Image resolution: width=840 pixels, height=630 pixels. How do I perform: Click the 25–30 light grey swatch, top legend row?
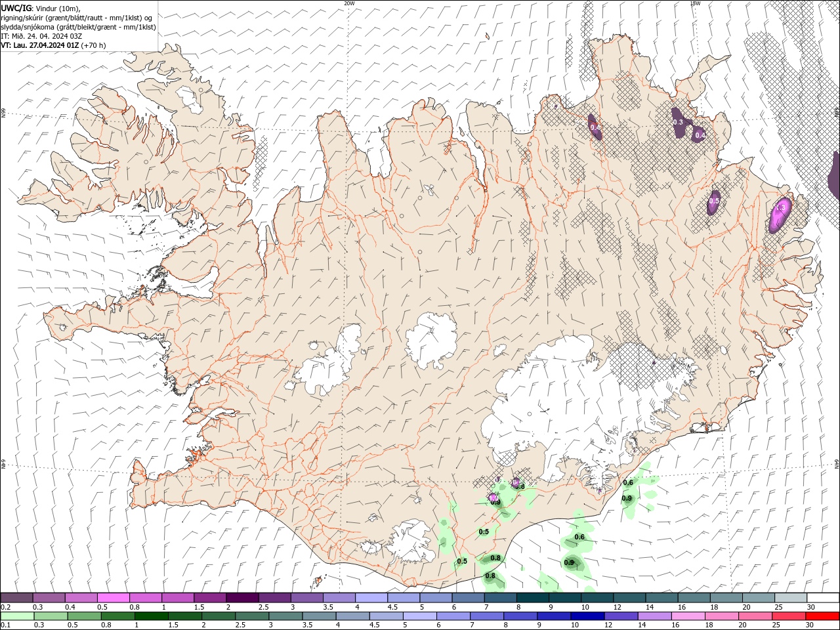790,597
